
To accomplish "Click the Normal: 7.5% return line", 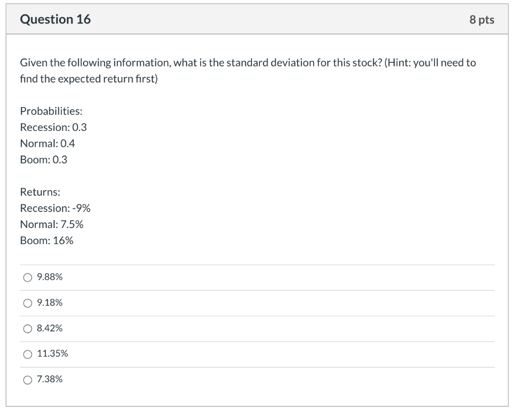I will [51, 224].
